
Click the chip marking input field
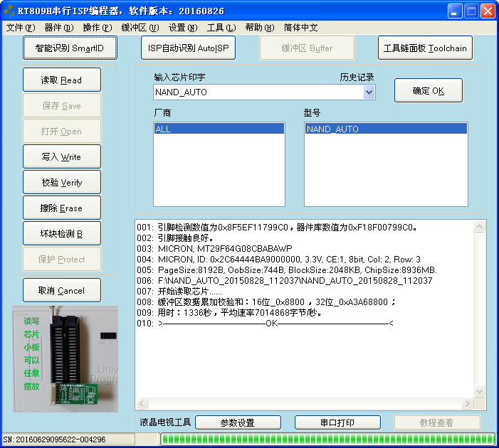coord(258,92)
